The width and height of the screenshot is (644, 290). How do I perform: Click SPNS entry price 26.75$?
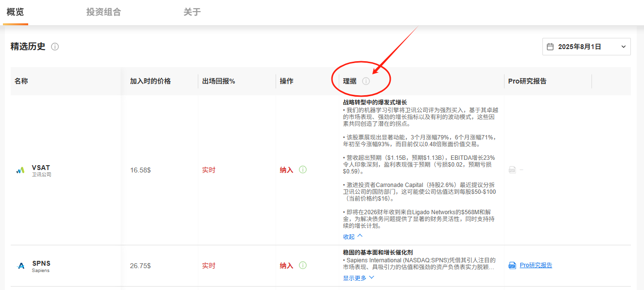pos(140,266)
